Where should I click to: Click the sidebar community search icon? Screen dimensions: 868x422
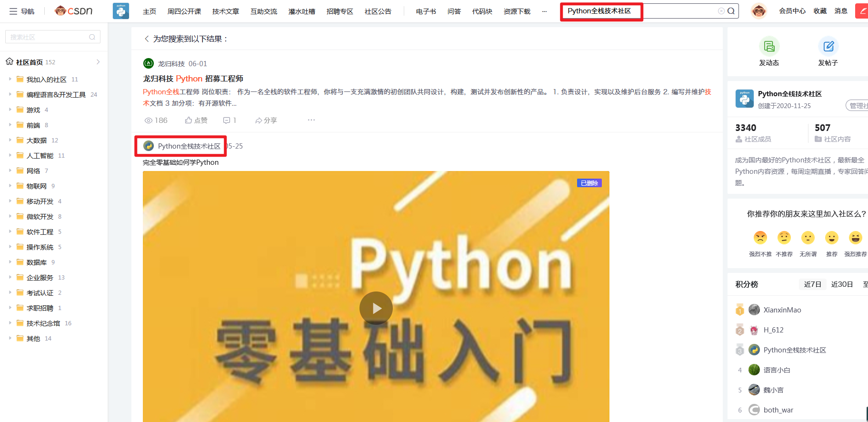[x=92, y=37]
